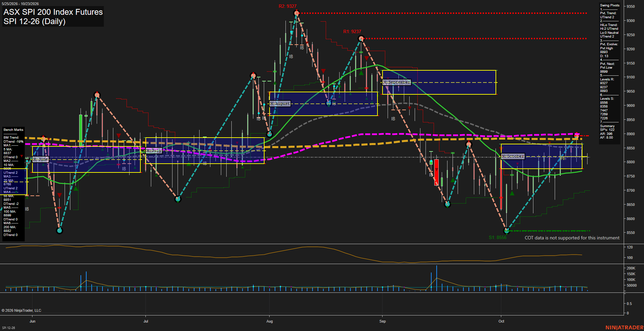This screenshot has width=644, height=331.
Task: Click the R1: 9237 resistance label
Action: click(352, 31)
